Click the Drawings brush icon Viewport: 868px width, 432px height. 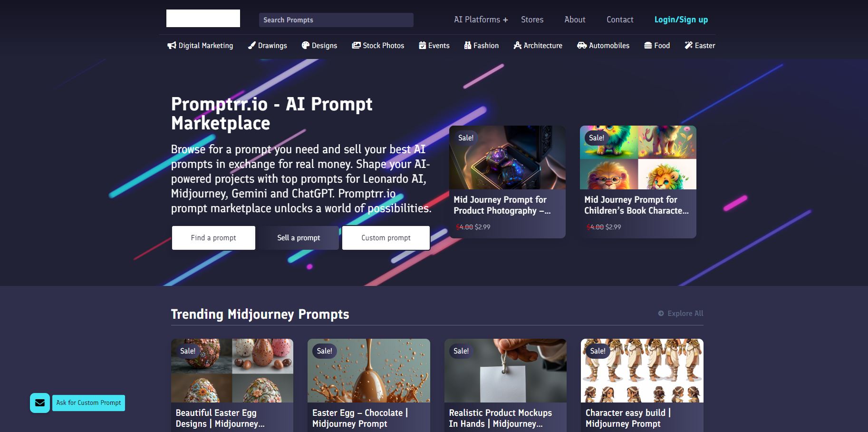coord(252,46)
